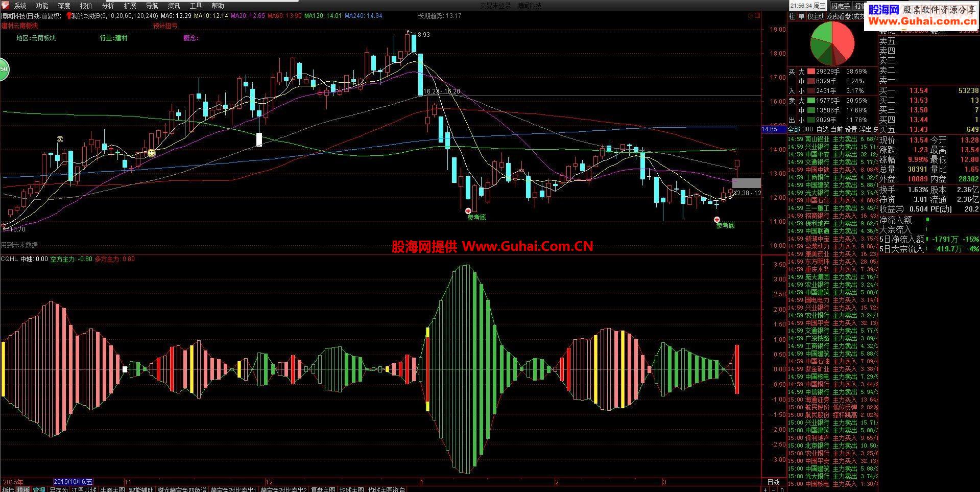Click the 买五 bid price 13.43

918,129
